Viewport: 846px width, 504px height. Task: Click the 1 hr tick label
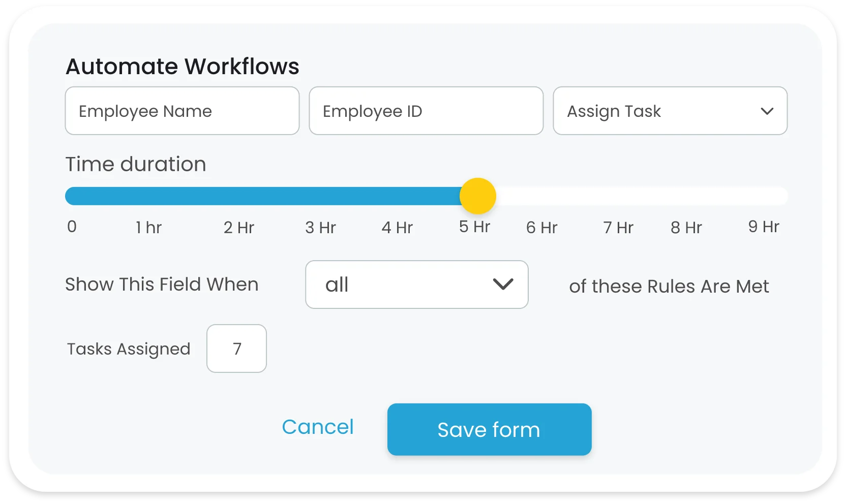[148, 227]
